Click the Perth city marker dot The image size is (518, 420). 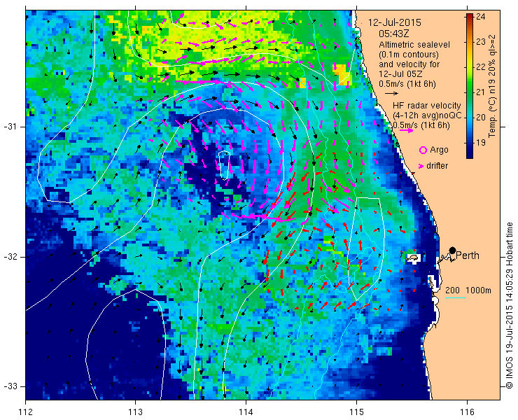[452, 250]
